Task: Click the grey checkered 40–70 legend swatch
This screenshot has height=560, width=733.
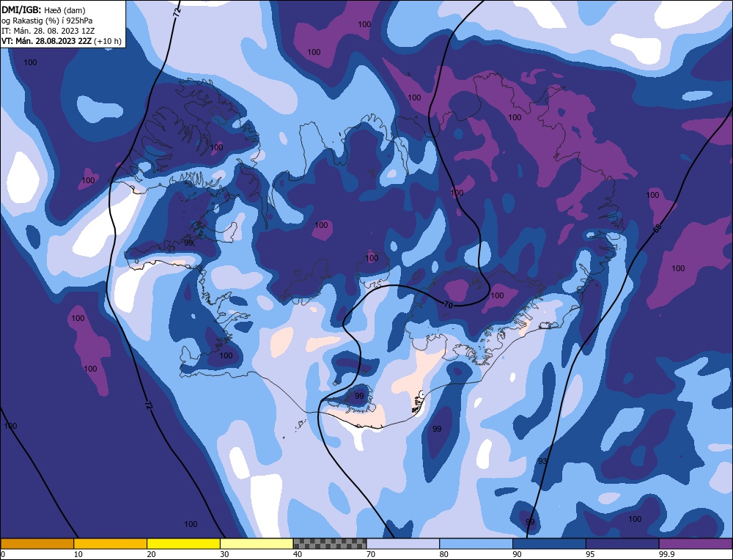Action: [330, 543]
